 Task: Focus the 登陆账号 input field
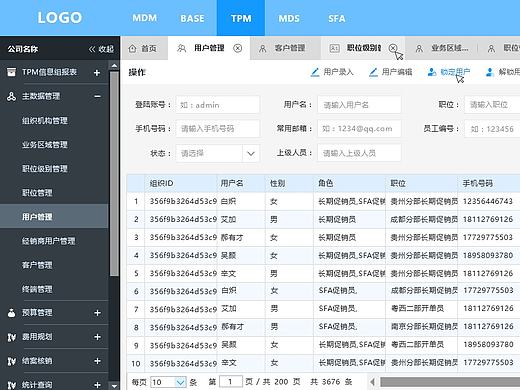pos(218,105)
